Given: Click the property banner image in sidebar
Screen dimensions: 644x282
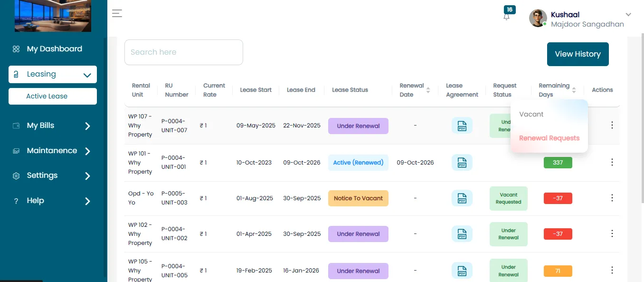Looking at the screenshot, I should (53, 16).
